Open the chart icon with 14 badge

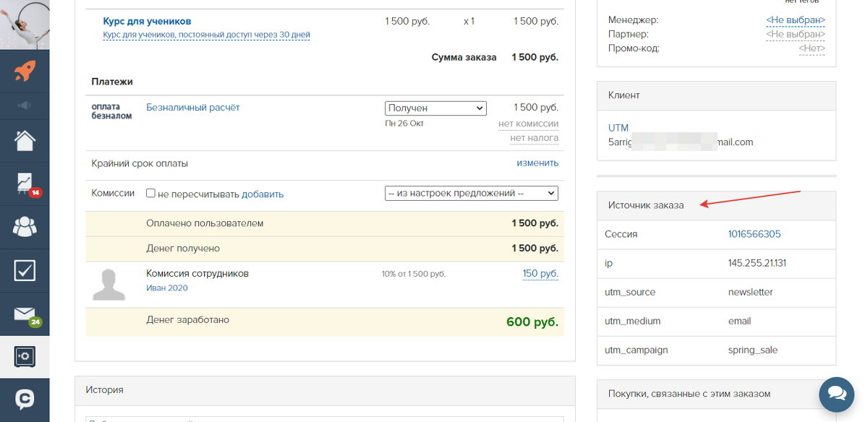(25, 184)
